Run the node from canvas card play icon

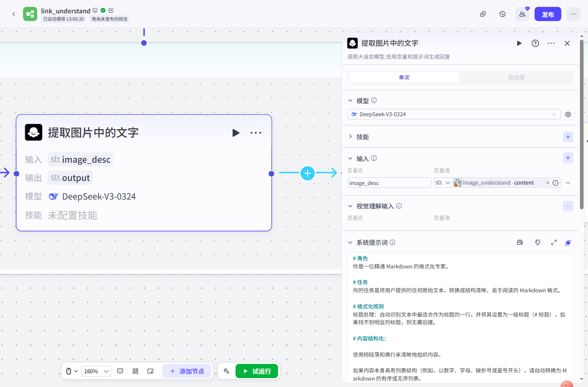pyautogui.click(x=236, y=133)
